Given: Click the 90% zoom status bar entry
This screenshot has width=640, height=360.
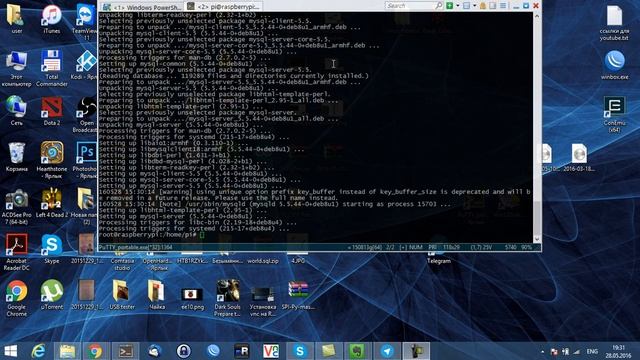Looking at the screenshot, I should tap(527, 247).
